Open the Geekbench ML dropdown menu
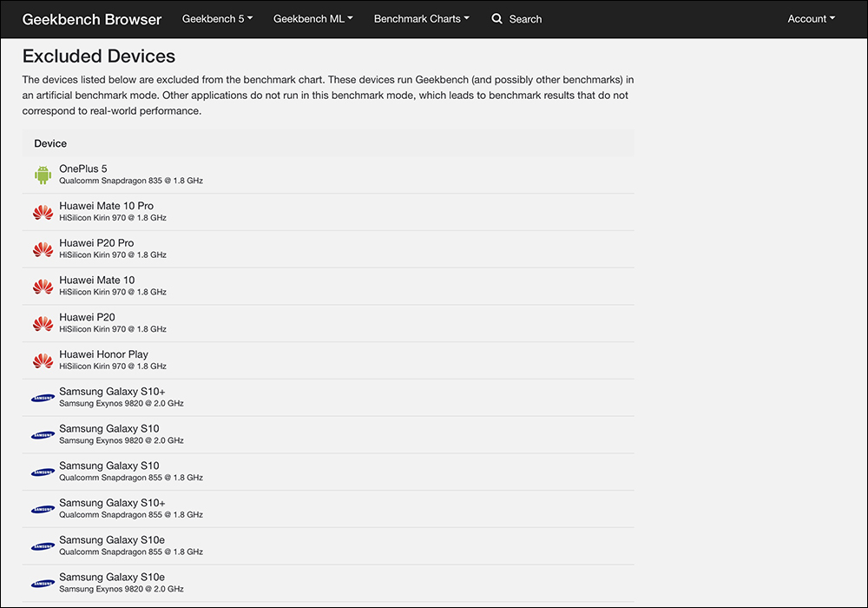This screenshot has height=608, width=868. [x=312, y=19]
